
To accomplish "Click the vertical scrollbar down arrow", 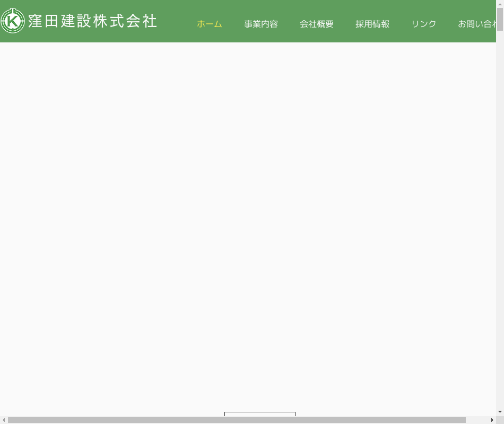I will (x=500, y=412).
